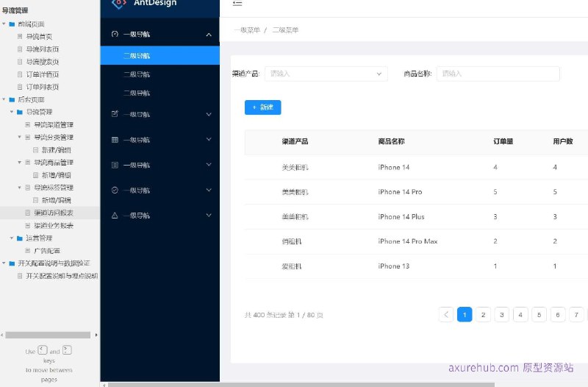Viewport: 588px width, 387px height.
Task: Click the list profile icon in the dark sidebar
Action: (x=115, y=165)
